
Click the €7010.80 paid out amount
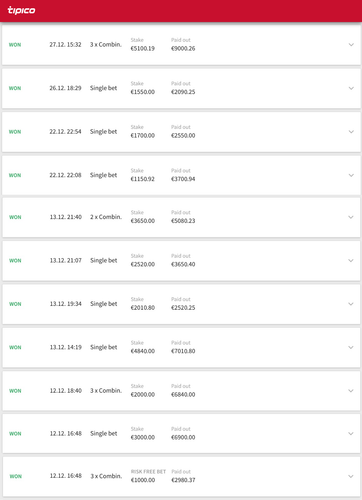pyautogui.click(x=183, y=351)
